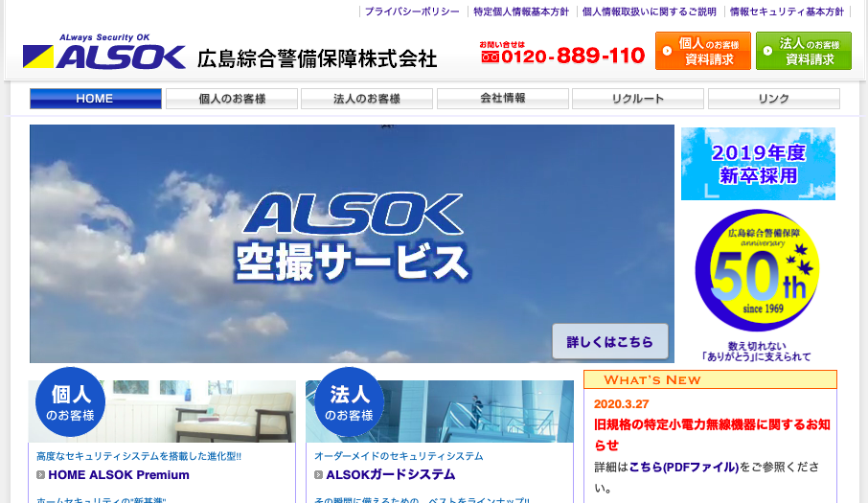
Task: Click the blue 法人のお客様 circle badge
Action: (350, 401)
